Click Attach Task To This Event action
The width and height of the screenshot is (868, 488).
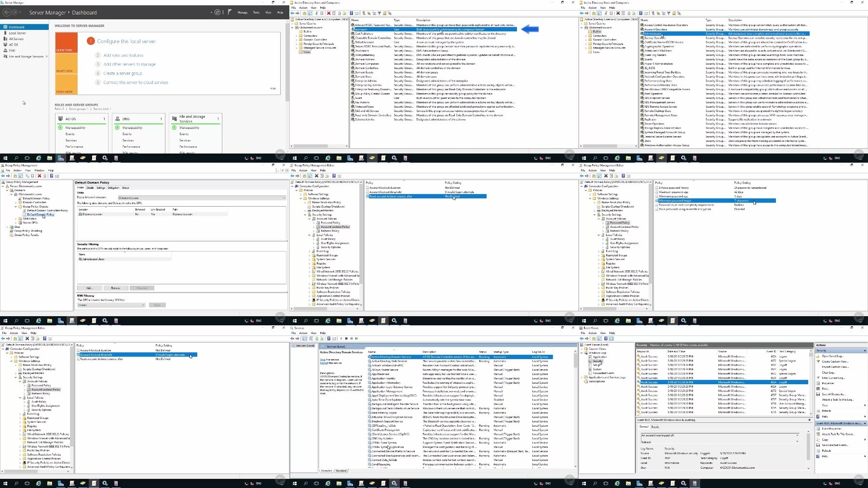(838, 434)
